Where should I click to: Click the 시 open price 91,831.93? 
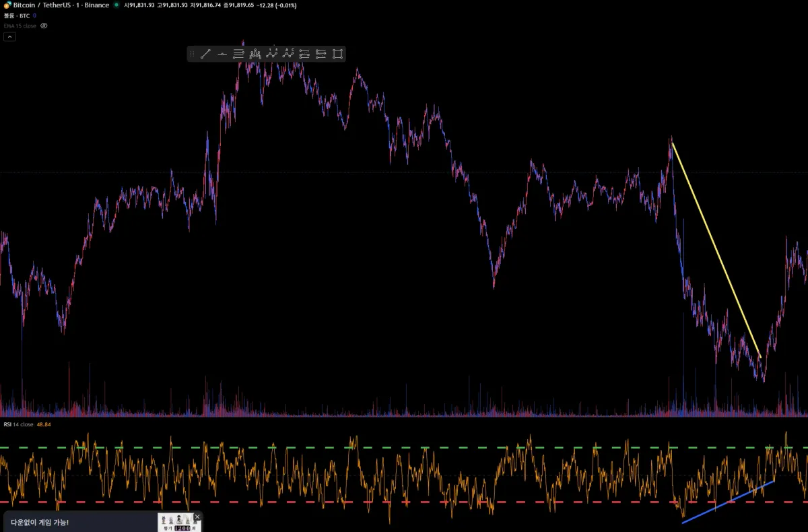point(139,5)
